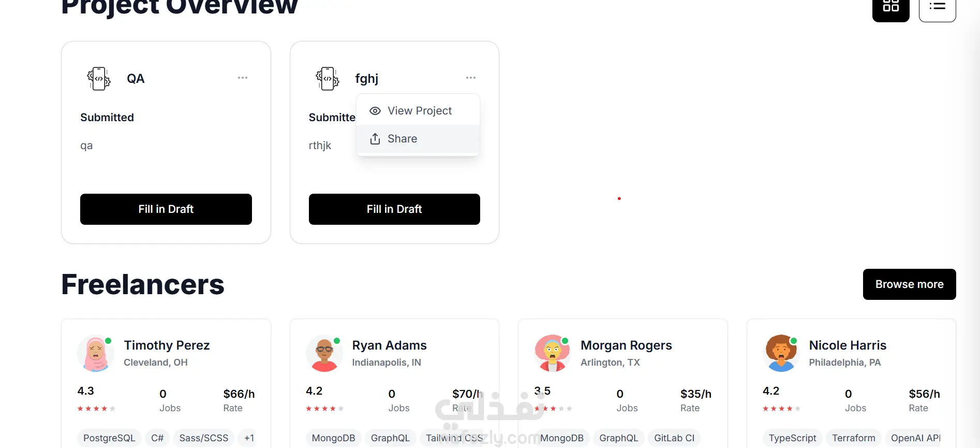Open the QA project options menu
The height and width of the screenshot is (448, 980).
click(243, 78)
